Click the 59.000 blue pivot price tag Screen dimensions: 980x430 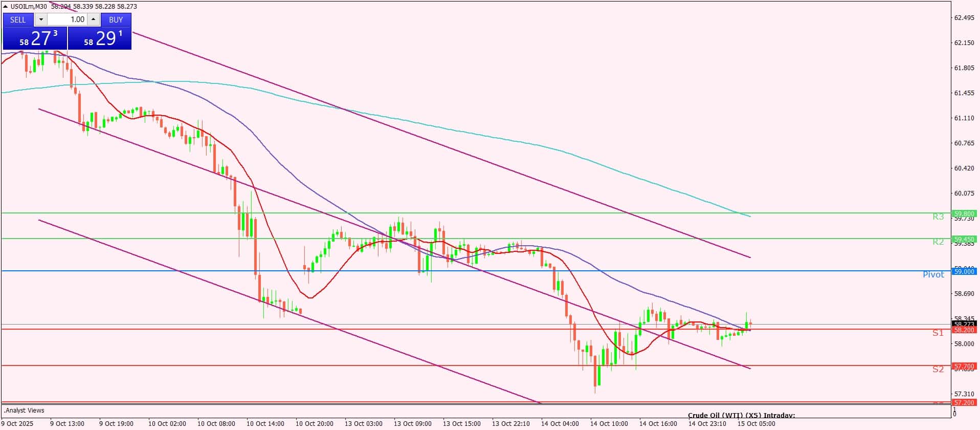click(964, 271)
